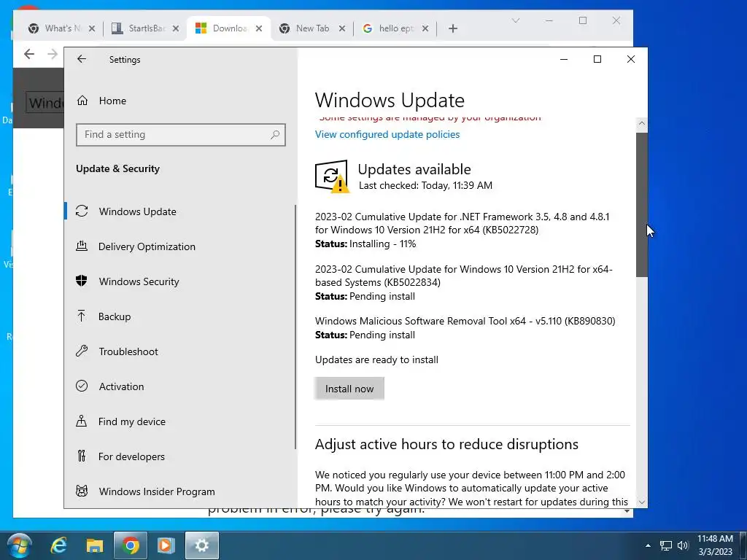Click Chrome icon on taskbar

[x=130, y=545]
